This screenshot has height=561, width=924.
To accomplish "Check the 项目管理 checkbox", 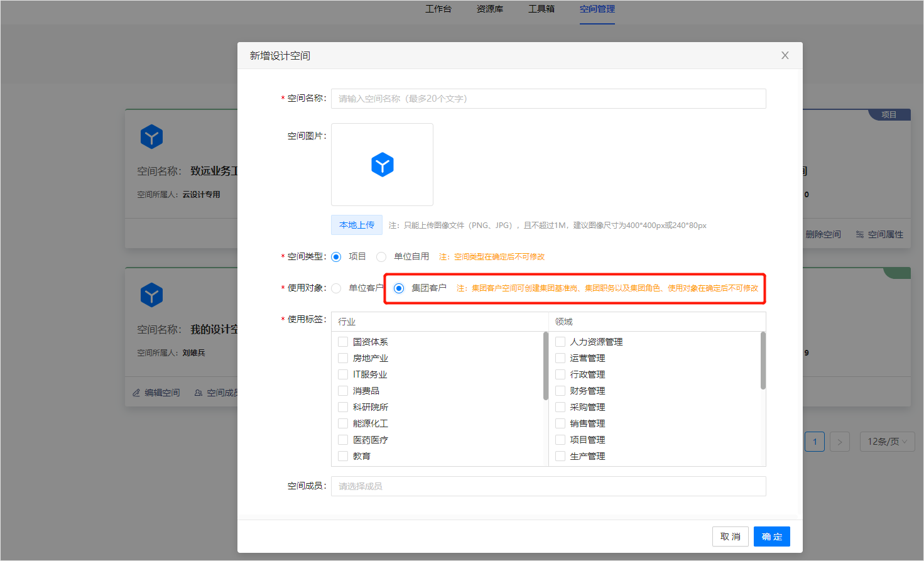I will tap(560, 440).
